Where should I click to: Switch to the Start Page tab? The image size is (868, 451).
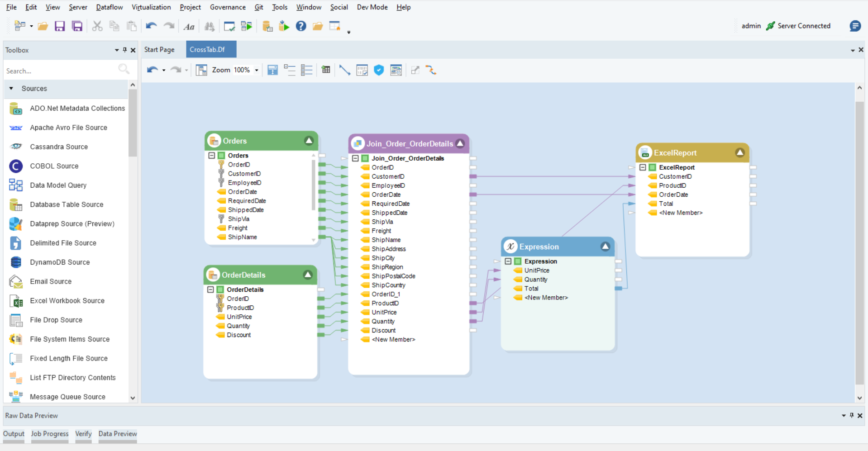(159, 50)
